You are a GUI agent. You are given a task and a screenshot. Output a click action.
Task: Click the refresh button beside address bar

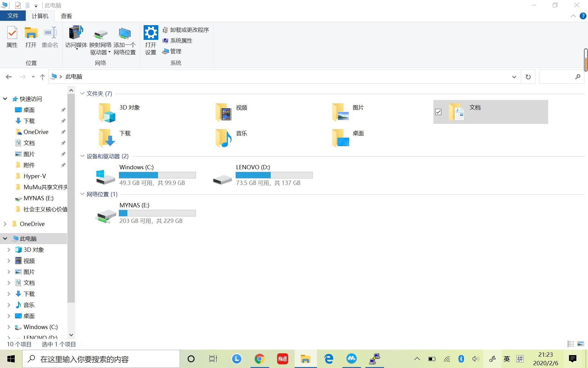pos(528,77)
